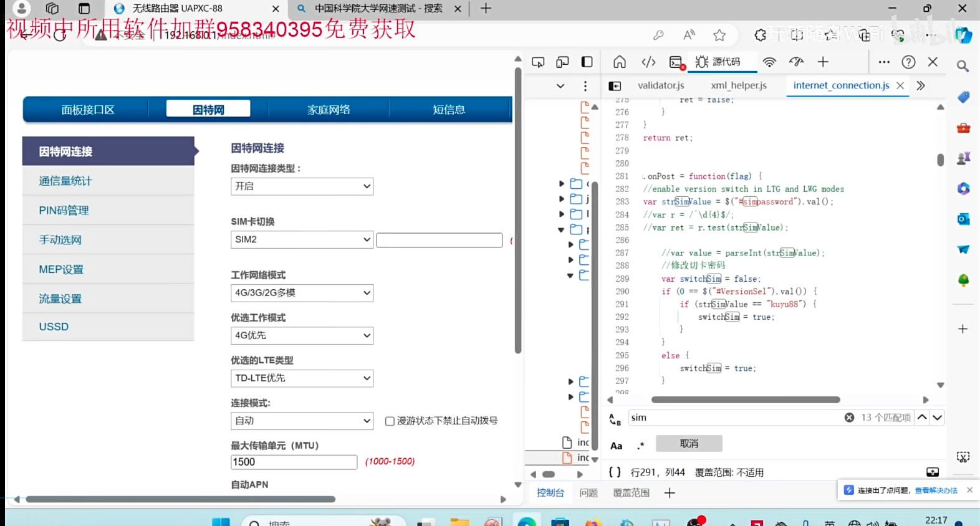This screenshot has width=980, height=526.
Task: Open 手动选网 sidebar item
Action: click(108, 239)
